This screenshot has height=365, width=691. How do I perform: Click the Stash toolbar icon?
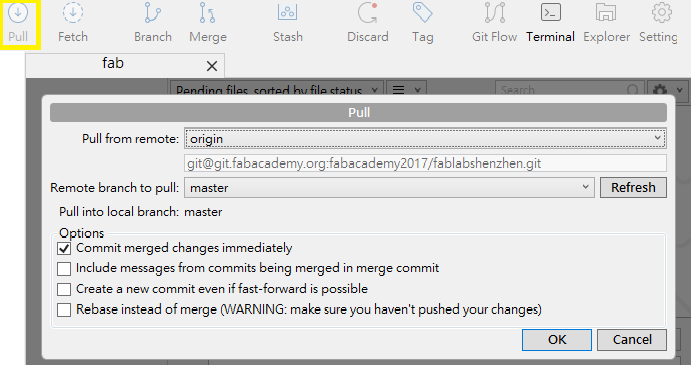pyautogui.click(x=288, y=23)
